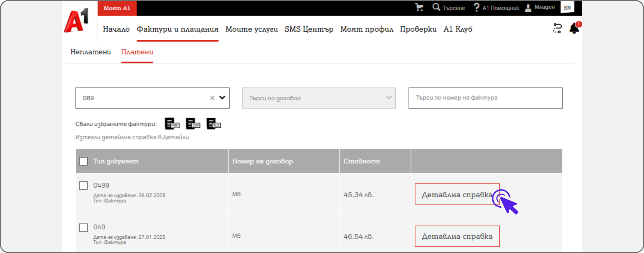Click the Тип документ column header
The width and height of the screenshot is (644, 253).
pos(116,161)
